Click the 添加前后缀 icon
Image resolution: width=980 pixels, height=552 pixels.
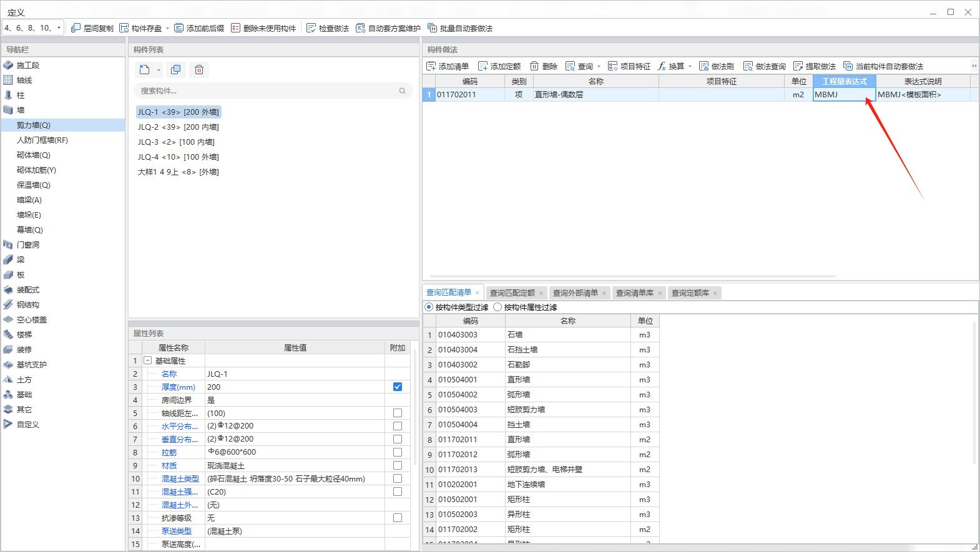coord(179,28)
